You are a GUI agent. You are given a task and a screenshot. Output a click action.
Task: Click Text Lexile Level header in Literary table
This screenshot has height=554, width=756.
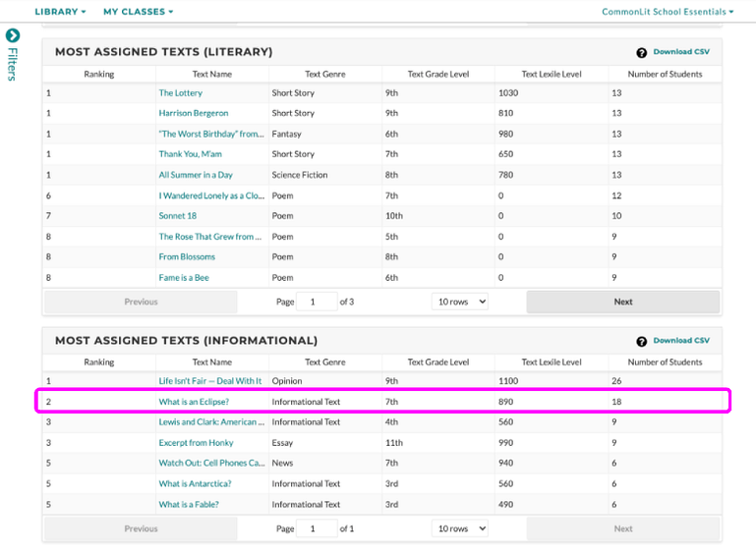pyautogui.click(x=552, y=75)
